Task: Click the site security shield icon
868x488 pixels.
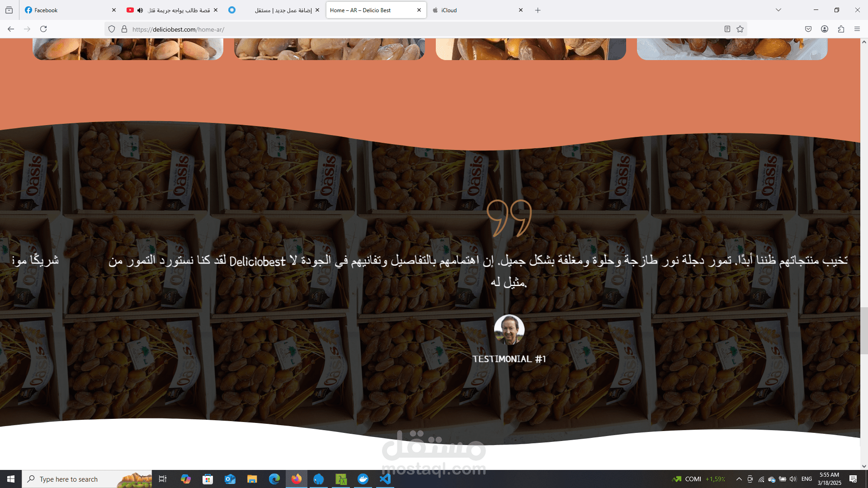Action: click(112, 29)
